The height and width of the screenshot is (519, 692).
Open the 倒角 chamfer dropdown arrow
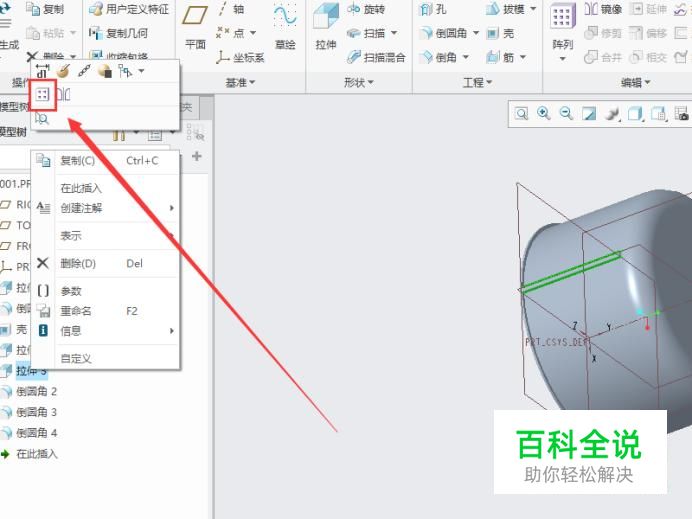(x=465, y=57)
